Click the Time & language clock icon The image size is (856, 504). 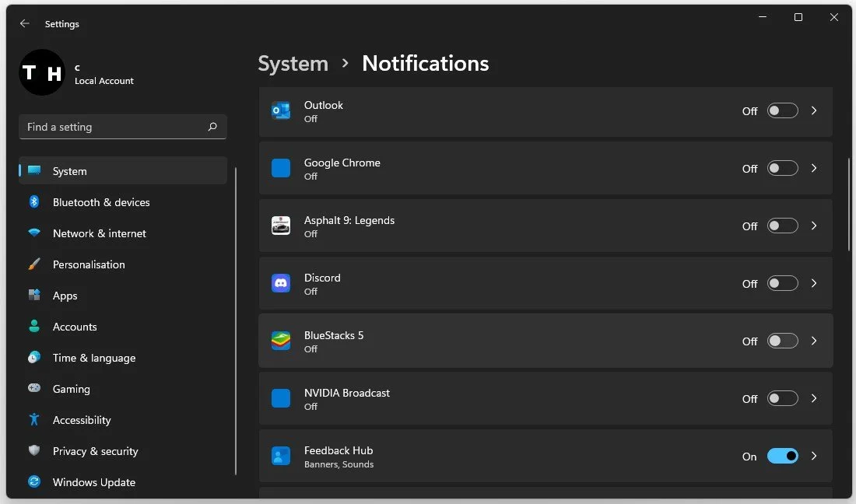(x=33, y=357)
